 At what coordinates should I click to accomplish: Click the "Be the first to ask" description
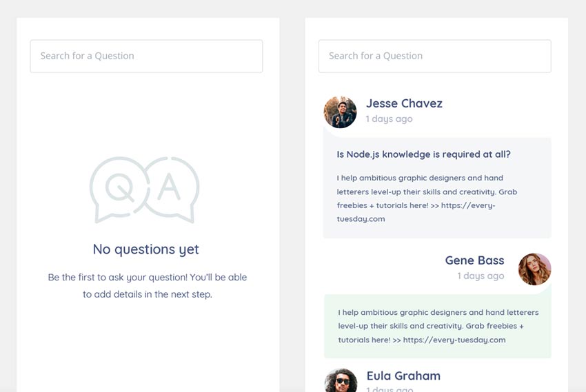coord(147,286)
